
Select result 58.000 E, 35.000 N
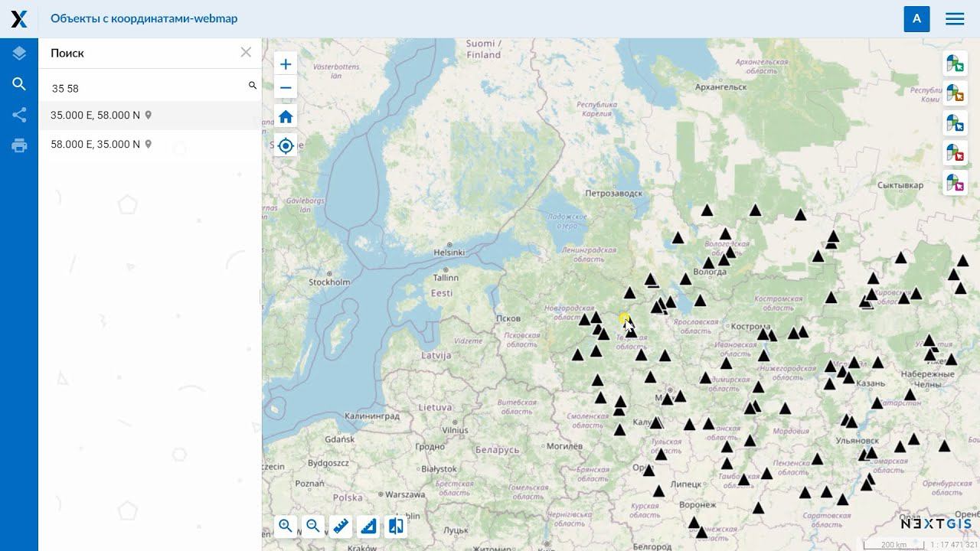(x=150, y=145)
